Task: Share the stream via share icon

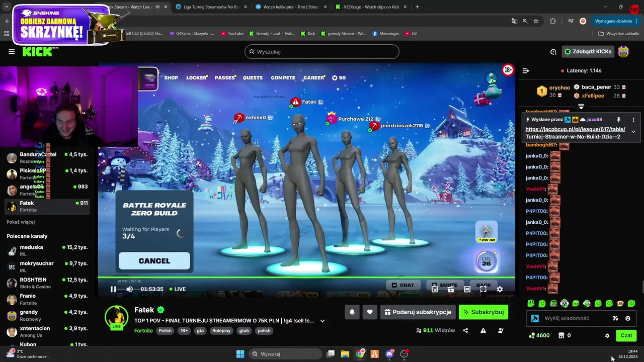Action: pyautogui.click(x=465, y=330)
